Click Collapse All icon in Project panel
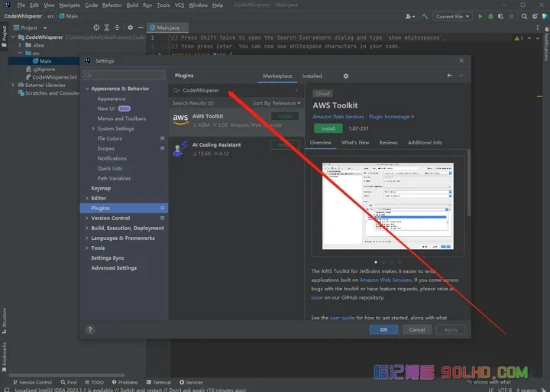Image resolution: width=550 pixels, height=392 pixels. [117, 28]
